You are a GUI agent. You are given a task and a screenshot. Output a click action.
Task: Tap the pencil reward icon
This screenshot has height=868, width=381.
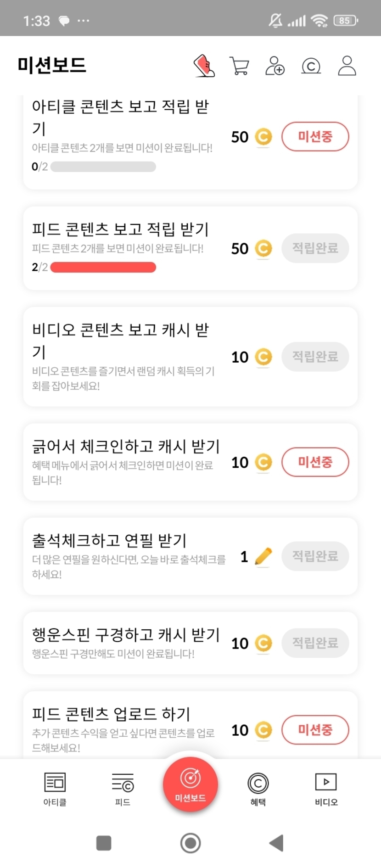click(x=263, y=557)
